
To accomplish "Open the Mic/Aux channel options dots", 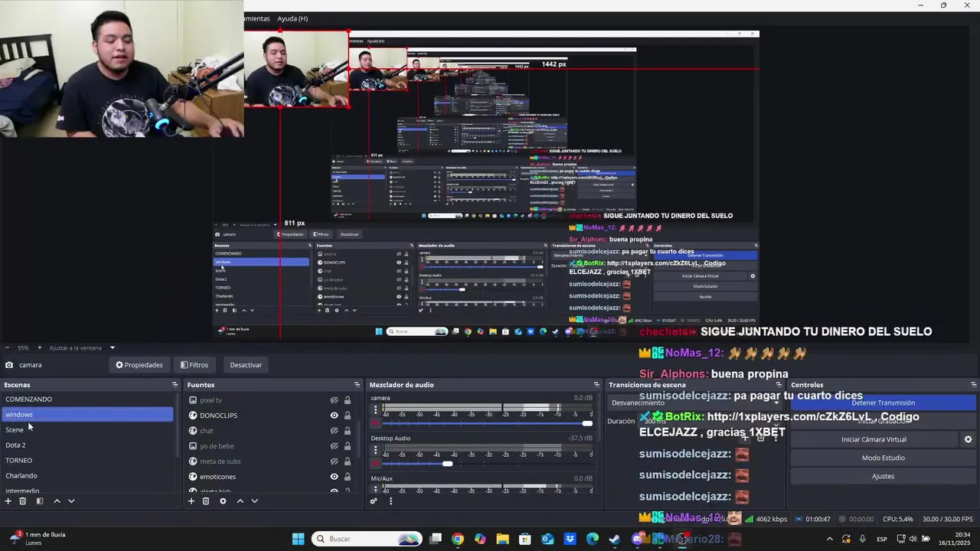I will (x=375, y=490).
